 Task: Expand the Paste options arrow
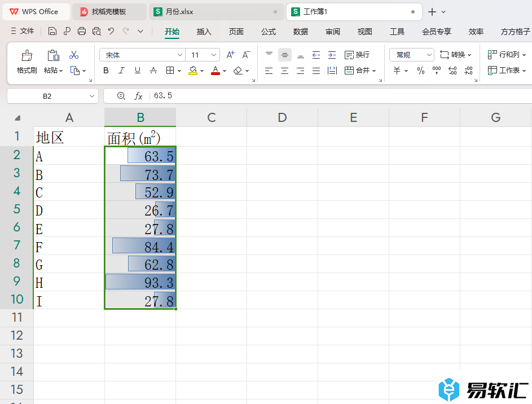tap(61, 71)
